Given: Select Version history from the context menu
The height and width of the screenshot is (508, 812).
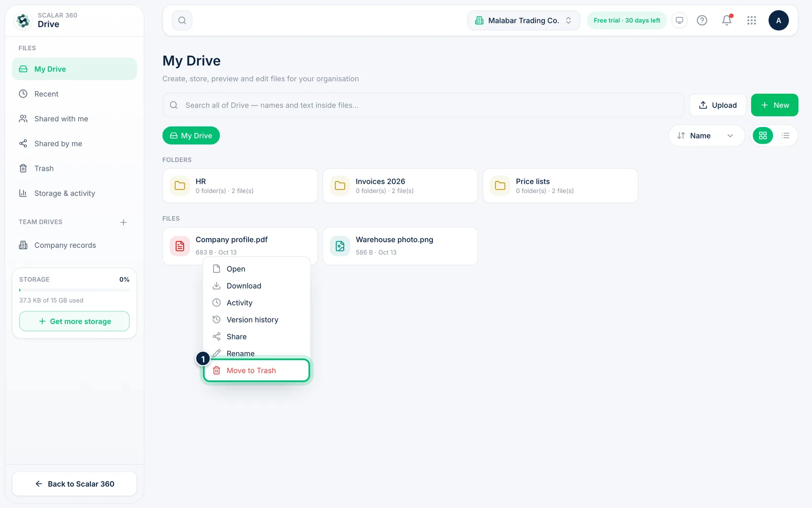Looking at the screenshot, I should click(256, 320).
